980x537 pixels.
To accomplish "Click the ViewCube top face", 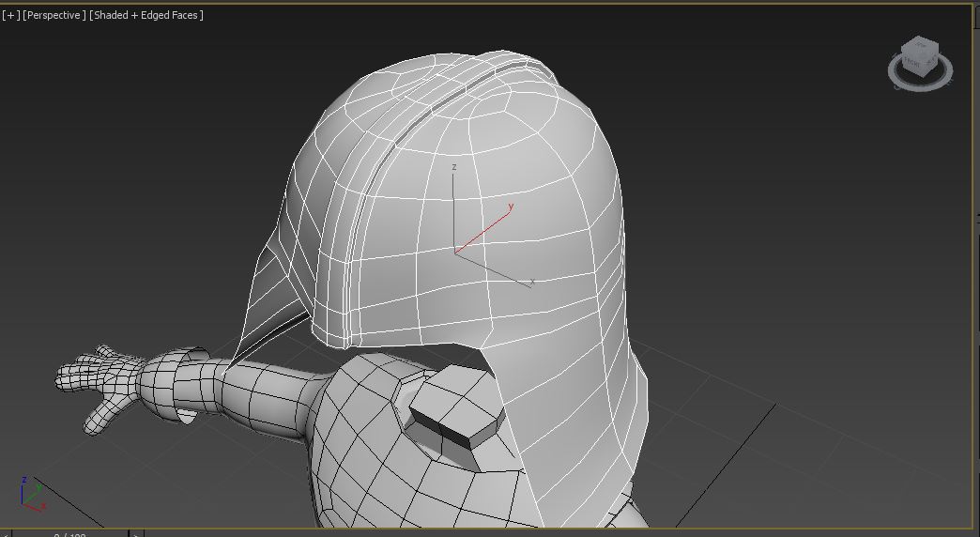I will tap(919, 46).
